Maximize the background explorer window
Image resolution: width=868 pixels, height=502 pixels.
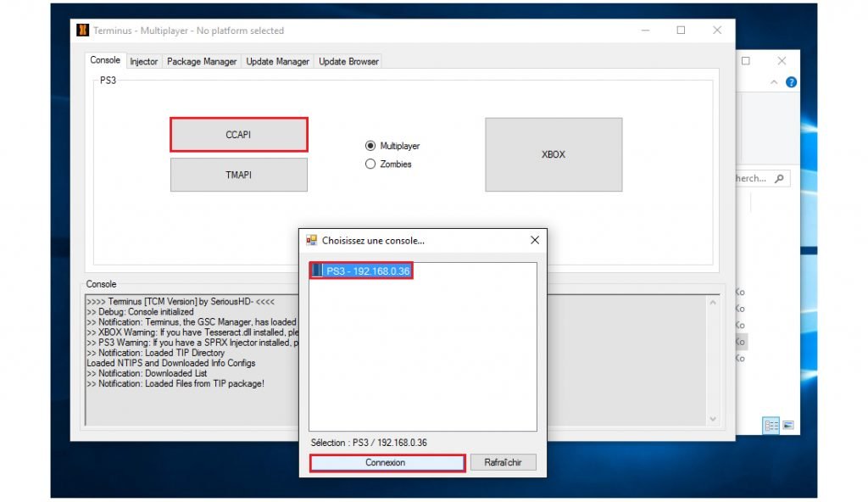click(746, 60)
